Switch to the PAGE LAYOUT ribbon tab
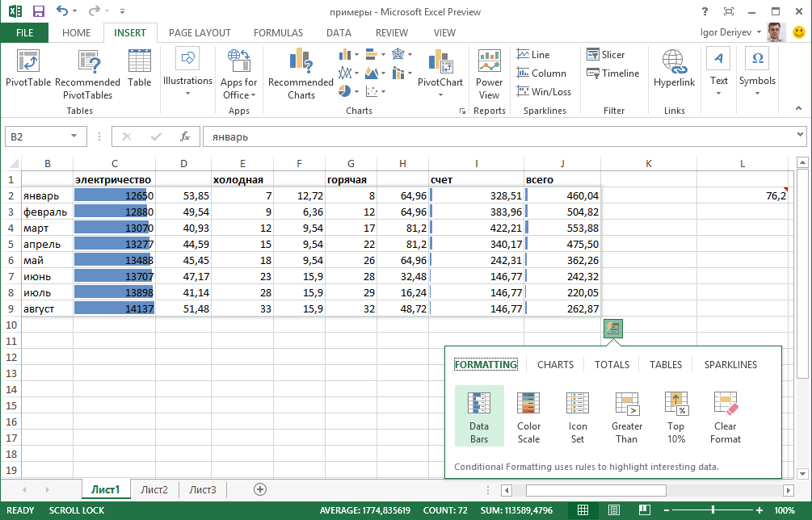 (200, 33)
